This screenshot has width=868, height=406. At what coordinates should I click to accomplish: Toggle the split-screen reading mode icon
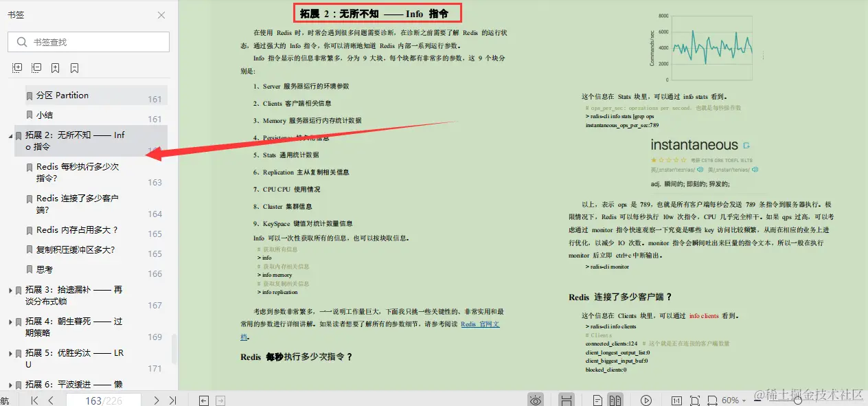pyautogui.click(x=567, y=399)
